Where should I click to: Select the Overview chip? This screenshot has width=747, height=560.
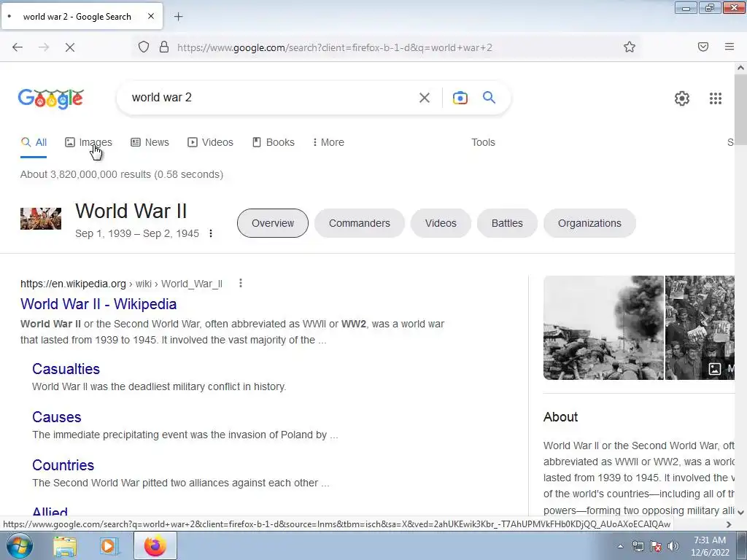coord(273,223)
